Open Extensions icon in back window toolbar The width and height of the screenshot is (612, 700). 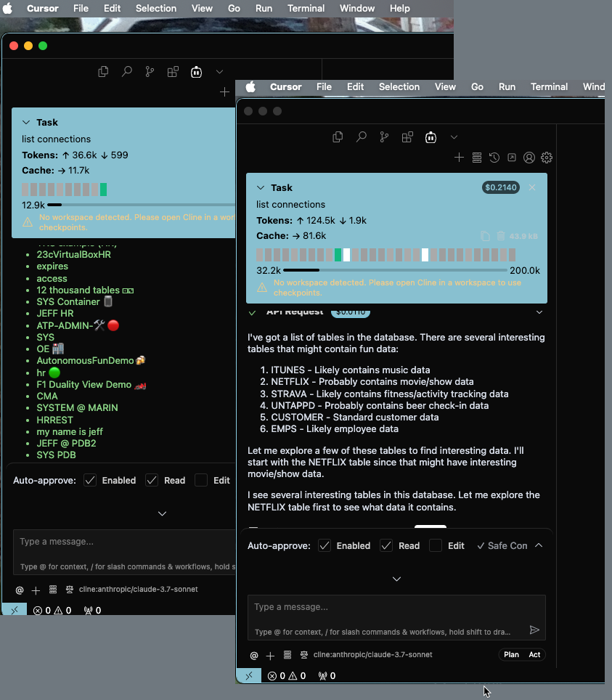pos(173,71)
